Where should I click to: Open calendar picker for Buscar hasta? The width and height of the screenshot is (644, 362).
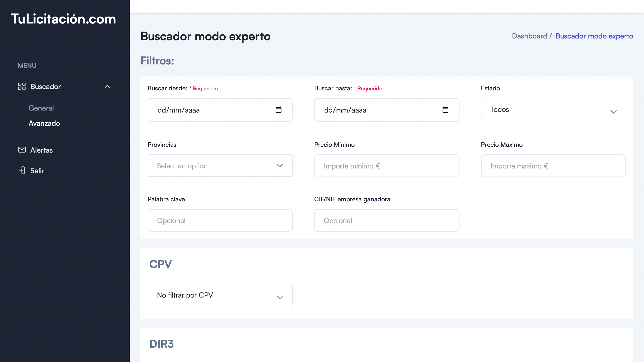click(x=445, y=110)
